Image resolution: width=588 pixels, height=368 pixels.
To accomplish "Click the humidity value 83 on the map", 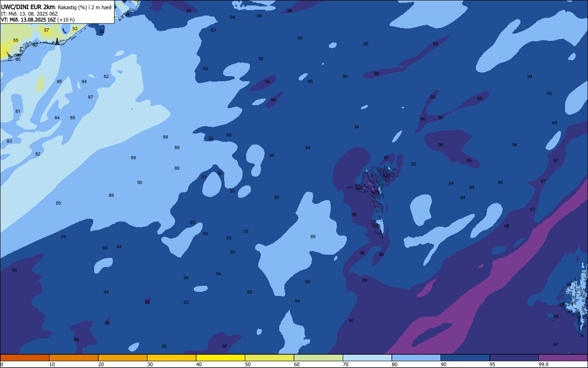I will 9,141.
